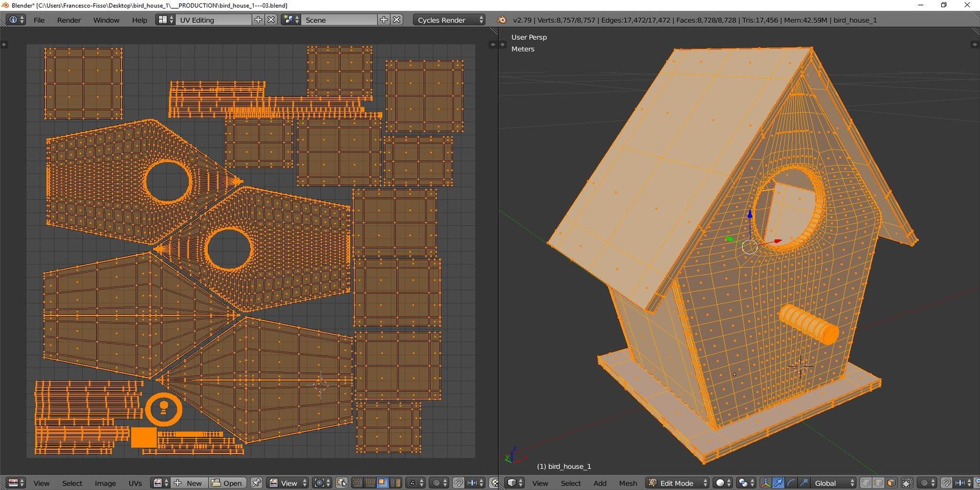The image size is (980, 490).
Task: Open viewport shading selector
Action: tap(723, 483)
